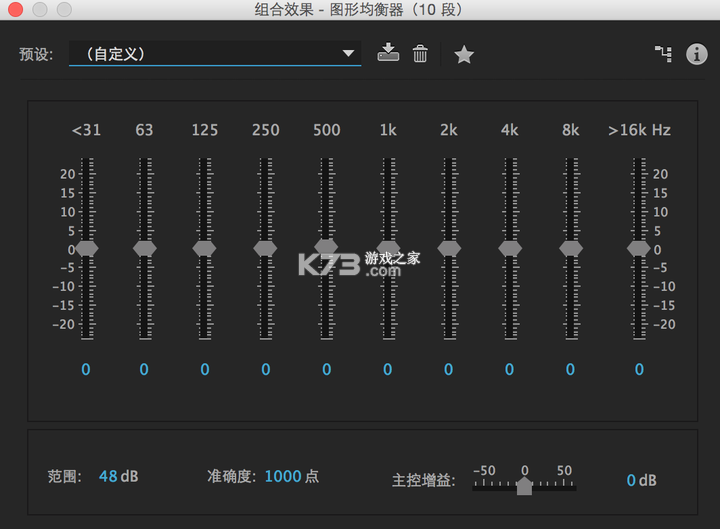Click the 2k band gain value 0

(x=449, y=370)
